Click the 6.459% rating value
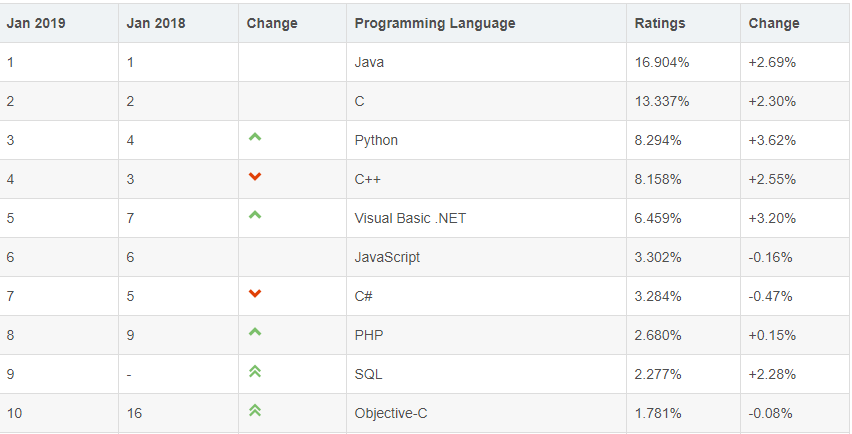Viewport: 852px width, 434px height. click(x=658, y=218)
